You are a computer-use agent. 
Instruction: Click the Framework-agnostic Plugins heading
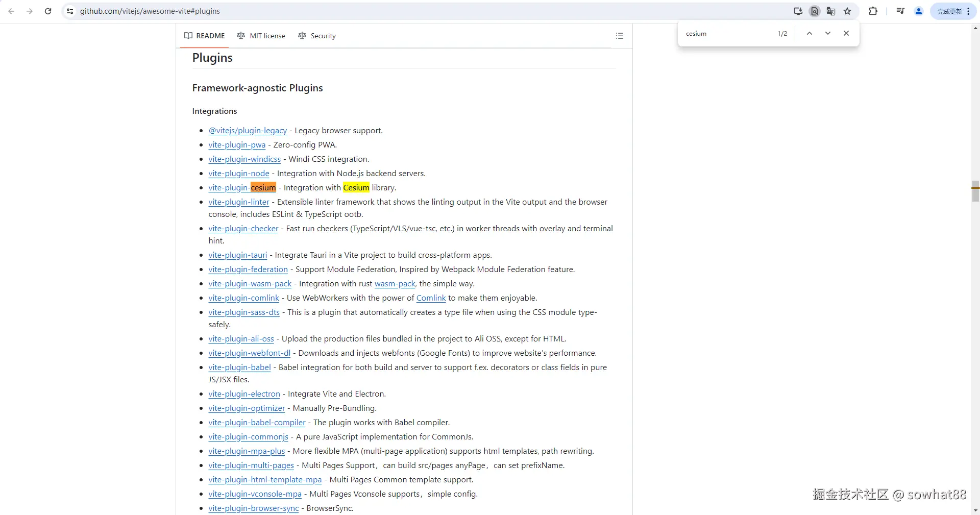[257, 88]
